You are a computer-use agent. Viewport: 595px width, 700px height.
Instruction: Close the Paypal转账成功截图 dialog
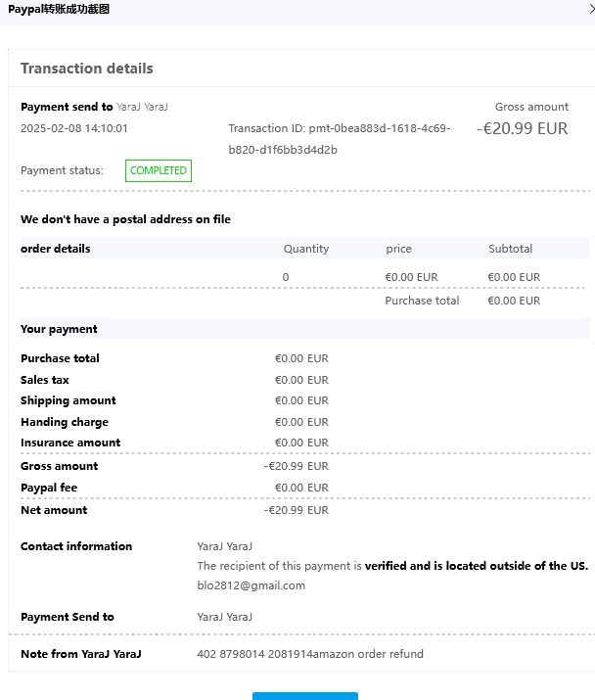[x=590, y=9]
